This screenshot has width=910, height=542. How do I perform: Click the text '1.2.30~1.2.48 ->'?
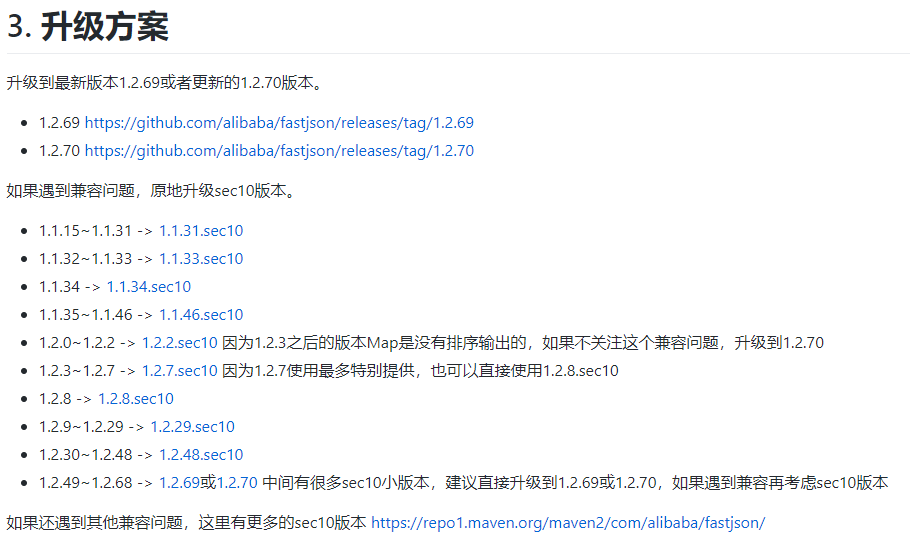pyautogui.click(x=96, y=454)
